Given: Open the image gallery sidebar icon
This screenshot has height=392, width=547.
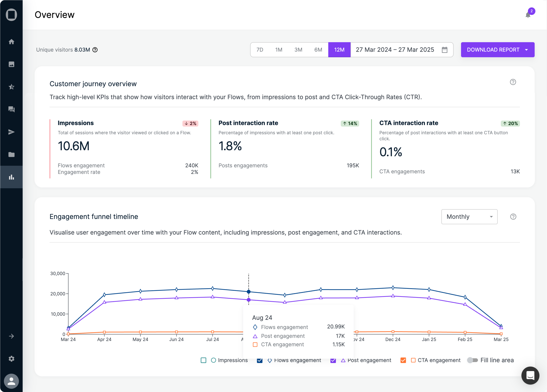Looking at the screenshot, I should (11, 64).
